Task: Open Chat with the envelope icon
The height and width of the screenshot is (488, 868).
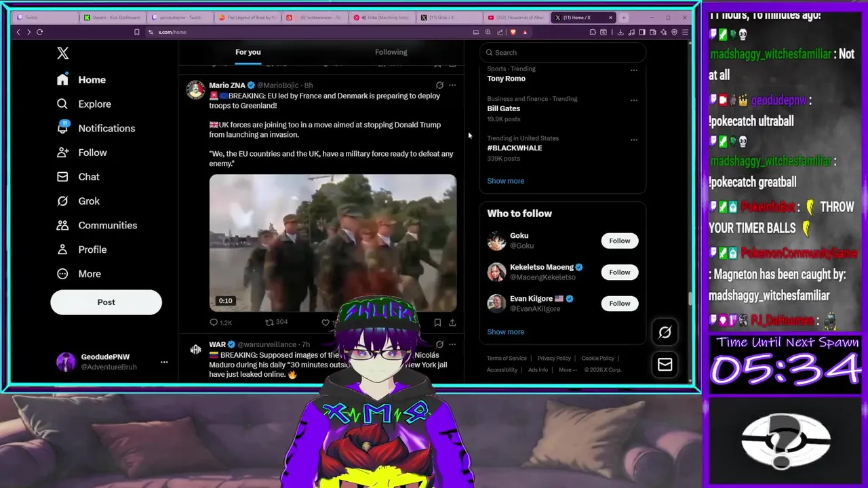Action: 78,177
